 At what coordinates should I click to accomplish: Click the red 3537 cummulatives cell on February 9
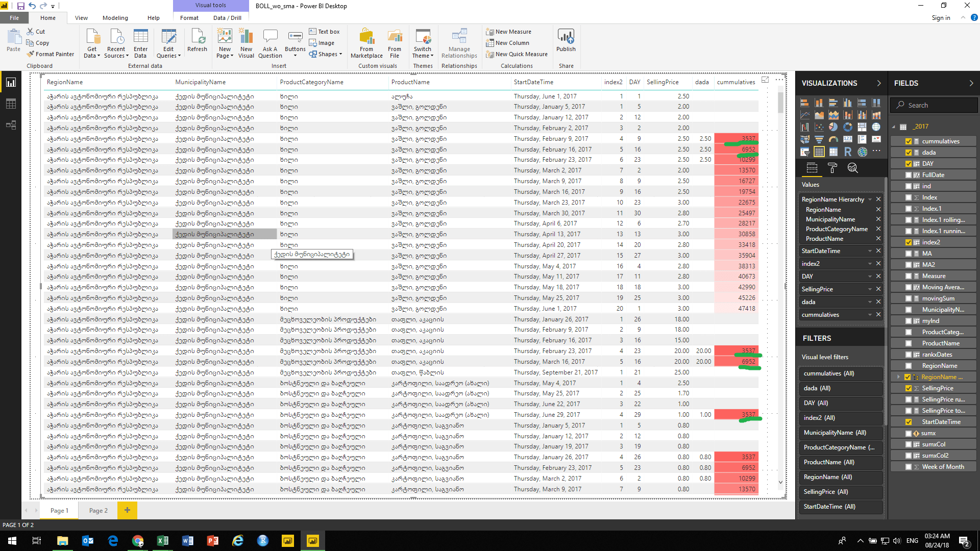tap(736, 139)
